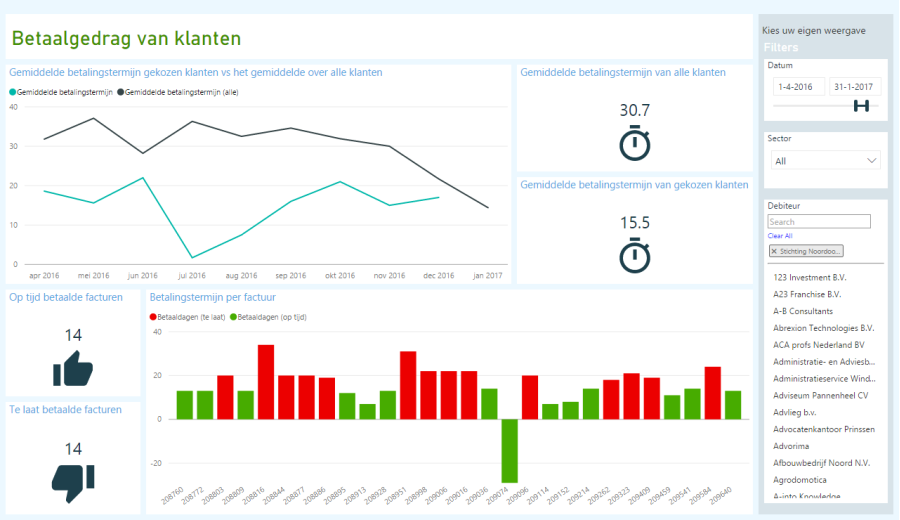Click the end date field 31-1-2017
Screen dimensions: 900x520
coord(853,87)
